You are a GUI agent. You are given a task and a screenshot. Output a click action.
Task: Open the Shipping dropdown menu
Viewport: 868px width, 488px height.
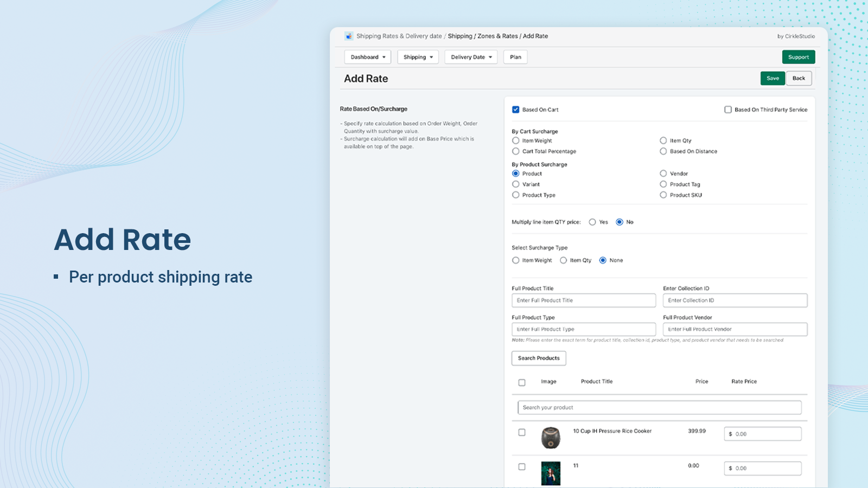pyautogui.click(x=418, y=57)
